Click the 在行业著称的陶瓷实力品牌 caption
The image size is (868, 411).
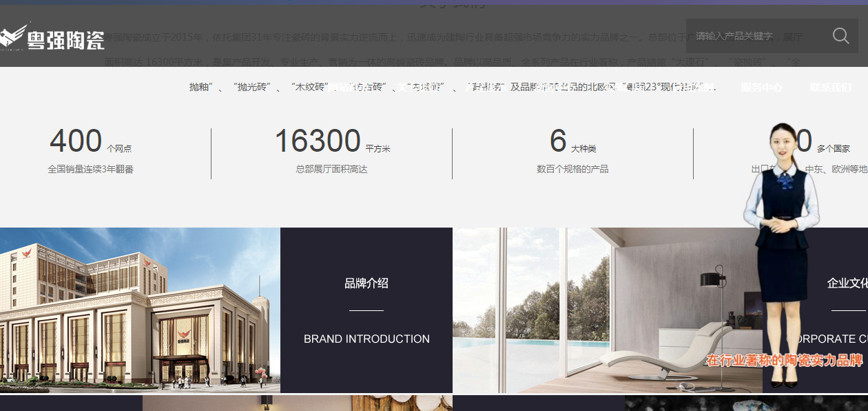tap(785, 360)
